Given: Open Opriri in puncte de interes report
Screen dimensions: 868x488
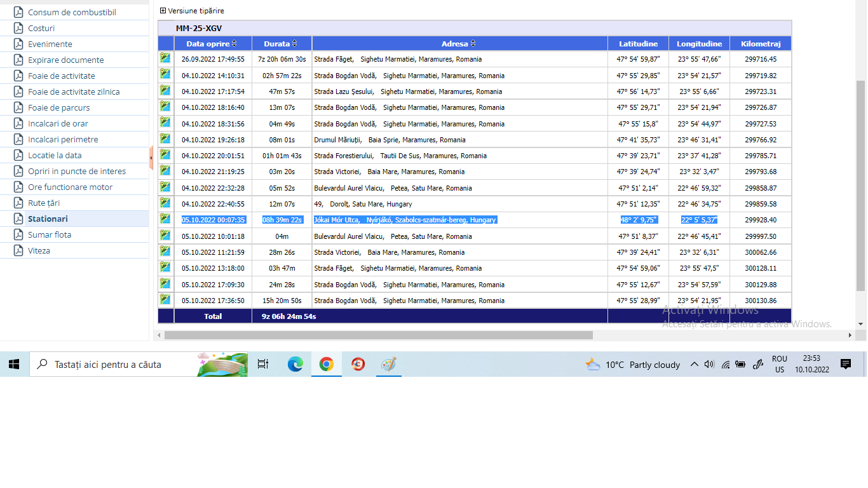Looking at the screenshot, I should coord(76,171).
